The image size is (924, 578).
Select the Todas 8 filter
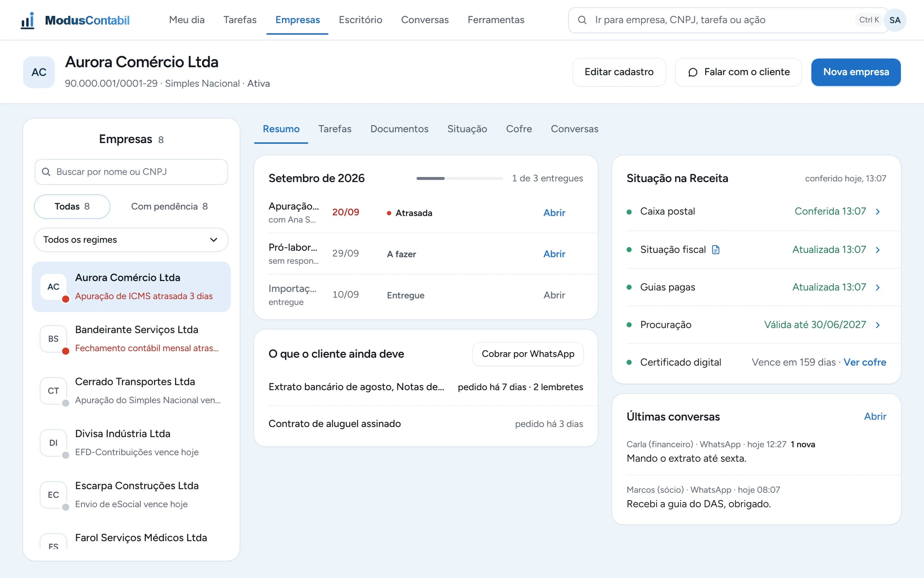point(72,206)
